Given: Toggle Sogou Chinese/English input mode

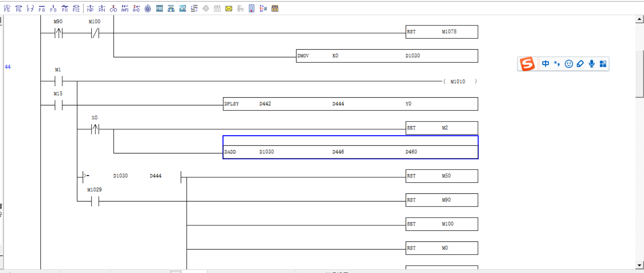Looking at the screenshot, I should pos(545,64).
